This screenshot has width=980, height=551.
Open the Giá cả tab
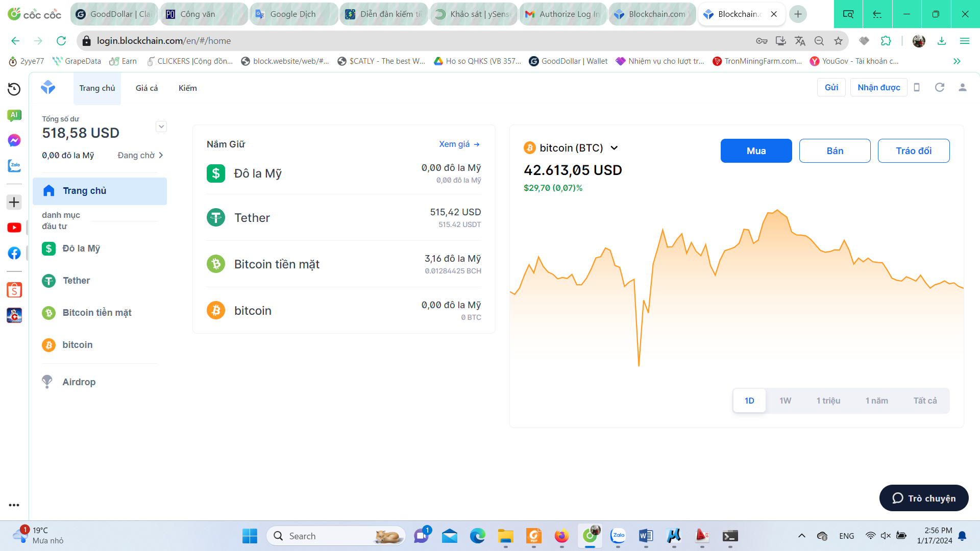(146, 88)
